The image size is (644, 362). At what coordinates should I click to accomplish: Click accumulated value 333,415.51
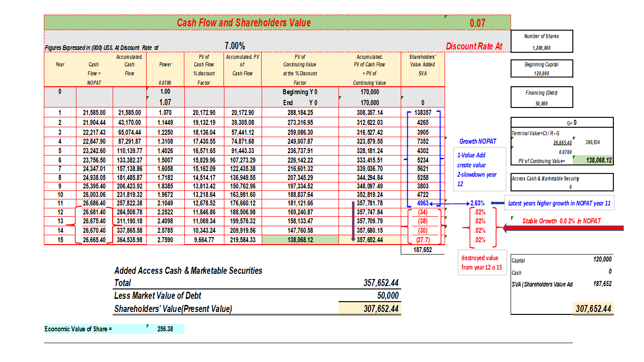tap(370, 160)
